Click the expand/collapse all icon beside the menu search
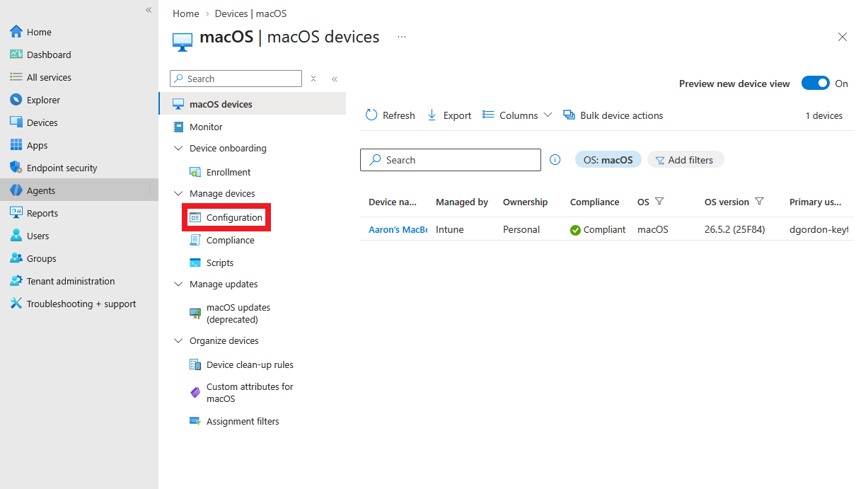This screenshot has width=868, height=489. point(313,79)
